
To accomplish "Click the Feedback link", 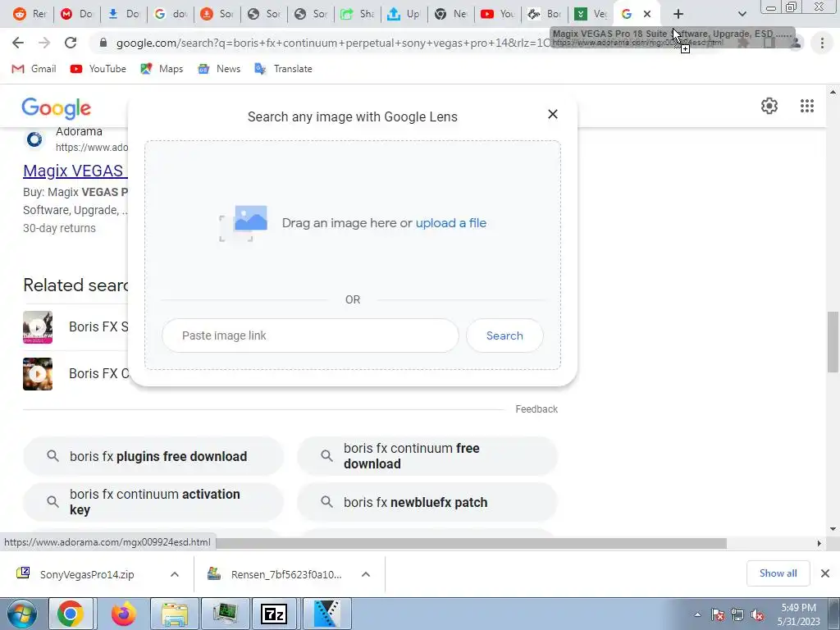I will pos(536,409).
